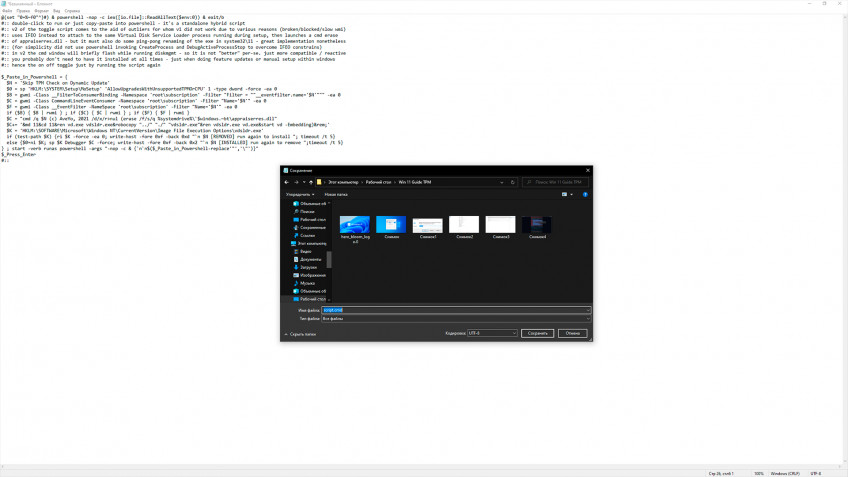Image resolution: width=848 pixels, height=477 pixels.
Task: Collapse folders with Скрыть папки
Action: tap(299, 334)
